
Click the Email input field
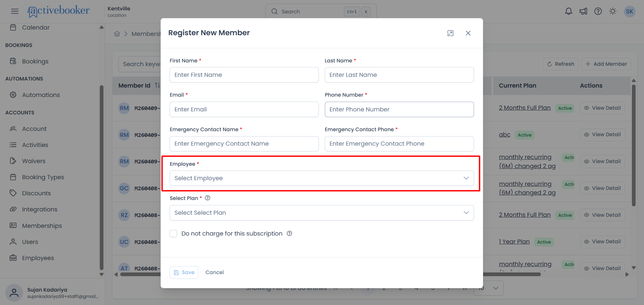244,109
